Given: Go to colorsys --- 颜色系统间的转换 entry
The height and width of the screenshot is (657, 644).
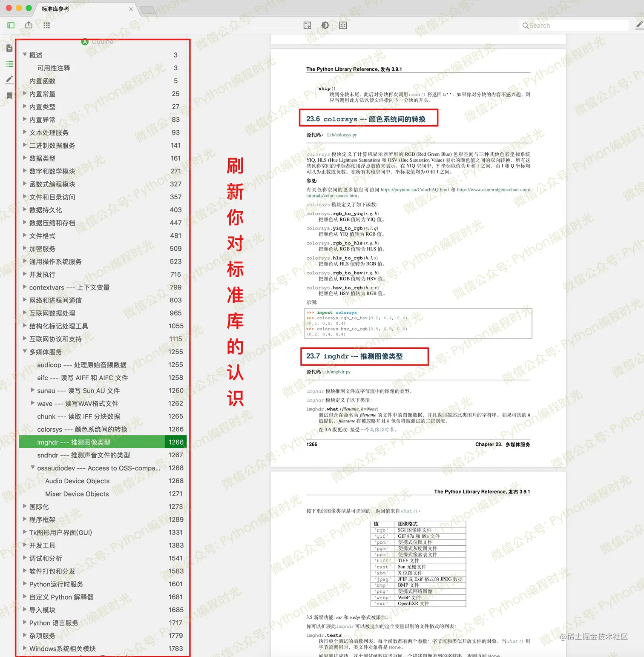Looking at the screenshot, I should coord(82,430).
